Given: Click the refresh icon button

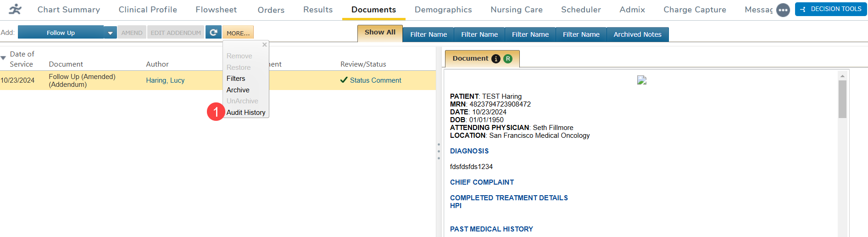Looking at the screenshot, I should pyautogui.click(x=213, y=33).
